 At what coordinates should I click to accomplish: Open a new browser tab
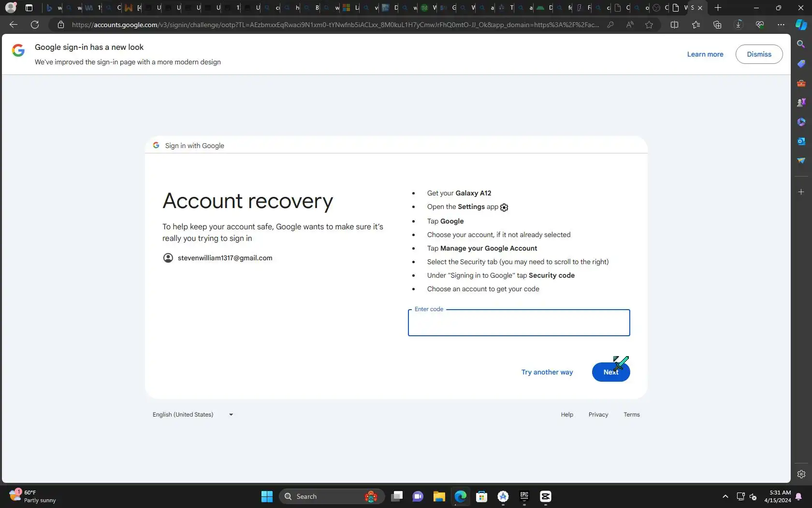point(718,8)
